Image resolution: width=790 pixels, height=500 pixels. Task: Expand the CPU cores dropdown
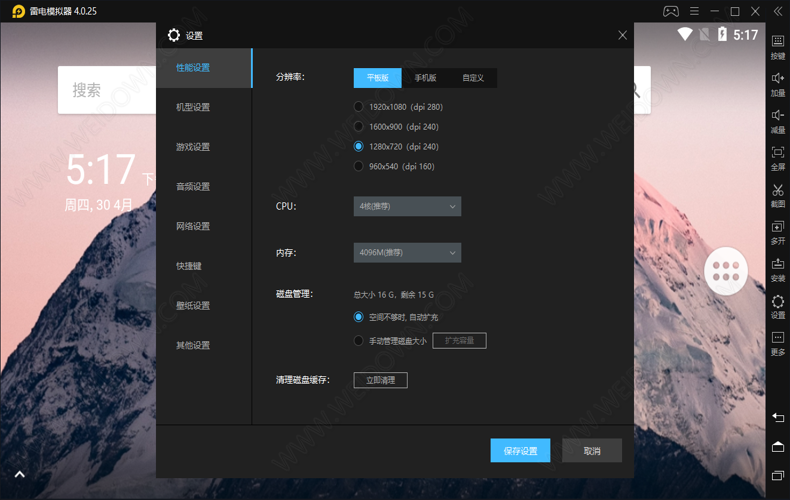click(407, 207)
